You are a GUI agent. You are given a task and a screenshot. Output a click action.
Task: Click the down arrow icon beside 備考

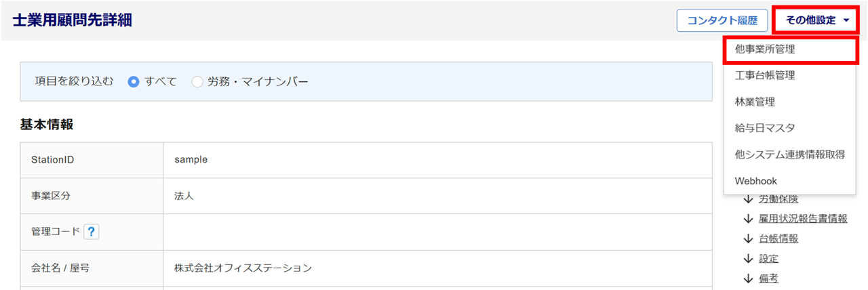(x=749, y=278)
